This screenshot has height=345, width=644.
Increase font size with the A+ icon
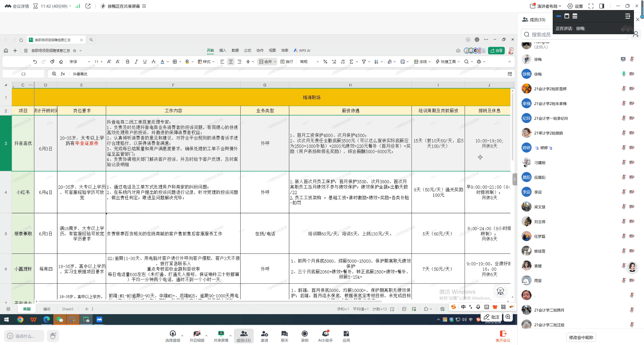tap(109, 62)
